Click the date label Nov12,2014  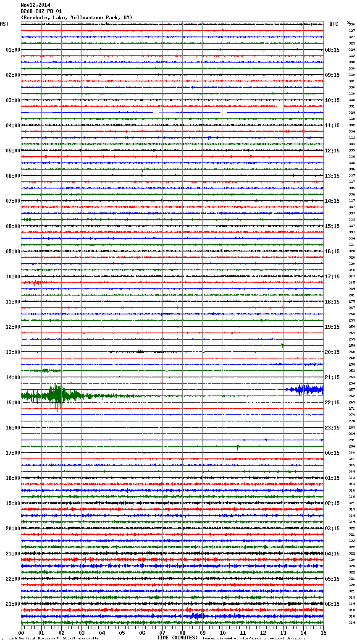[x=35, y=5]
